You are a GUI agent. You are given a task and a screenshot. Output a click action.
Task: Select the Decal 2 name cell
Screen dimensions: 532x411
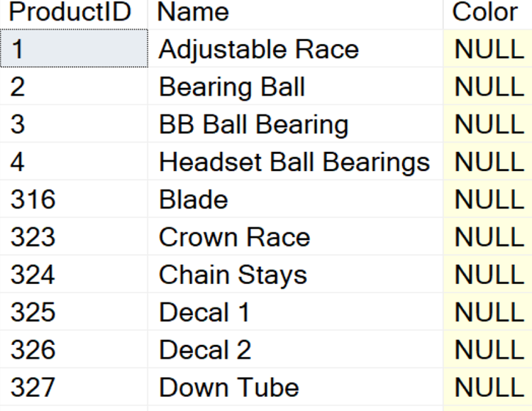pyautogui.click(x=296, y=350)
